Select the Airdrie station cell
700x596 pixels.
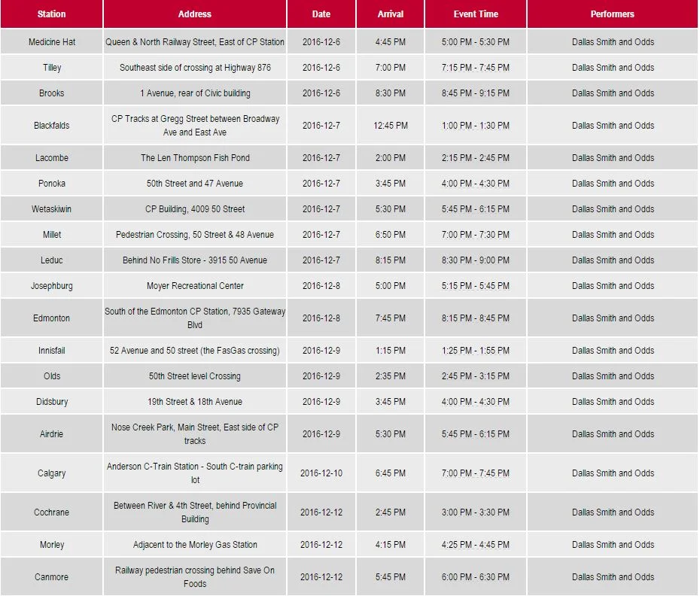(52, 434)
